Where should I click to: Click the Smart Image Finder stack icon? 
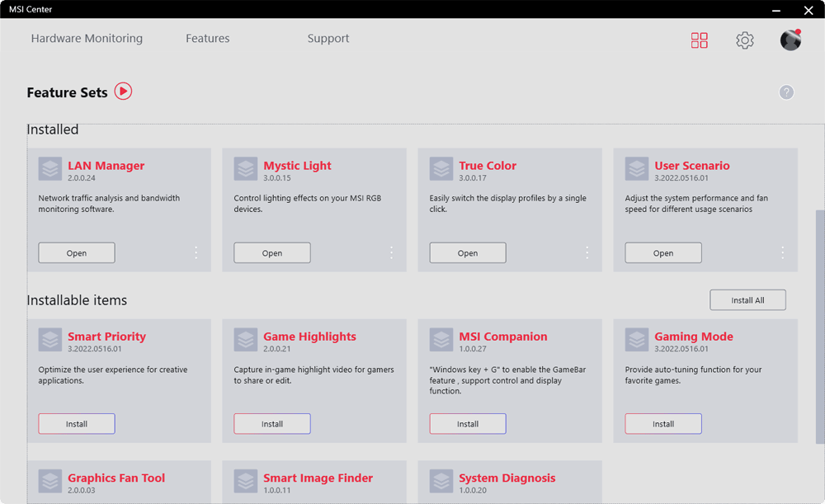tap(246, 482)
